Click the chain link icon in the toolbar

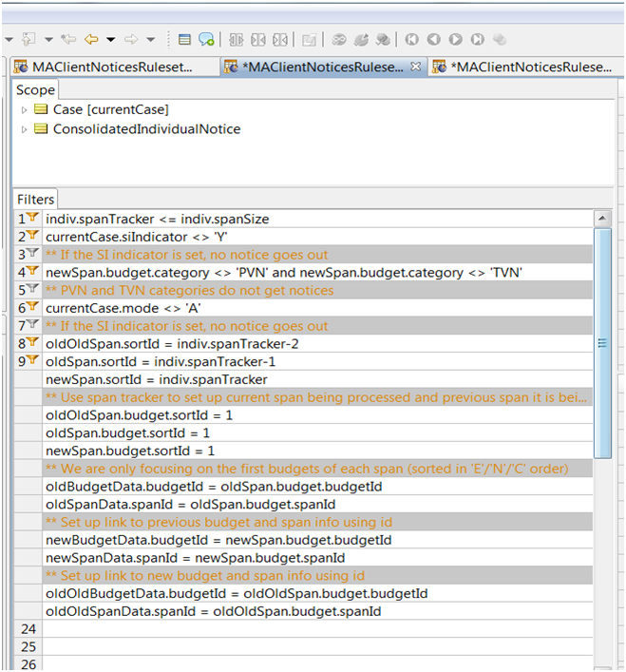339,40
